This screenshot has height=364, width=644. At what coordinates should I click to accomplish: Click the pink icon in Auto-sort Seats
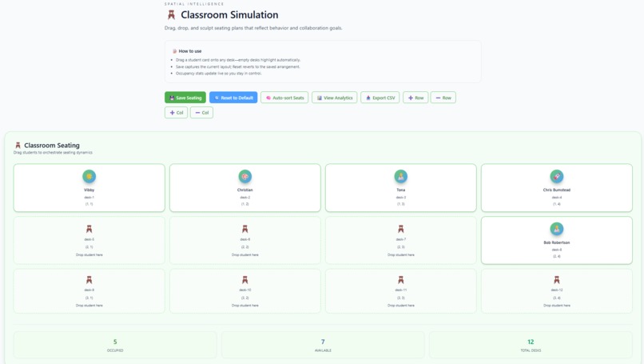[268, 98]
